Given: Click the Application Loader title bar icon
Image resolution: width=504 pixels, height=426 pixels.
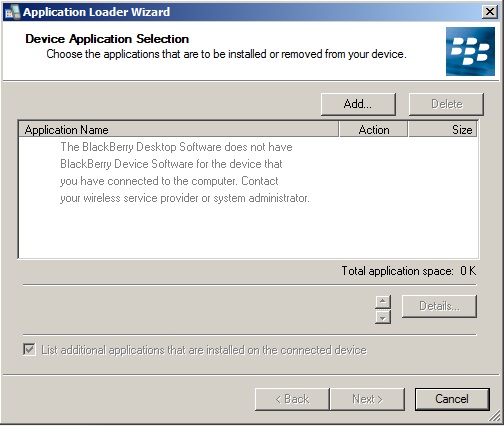Looking at the screenshot, I should [x=13, y=12].
